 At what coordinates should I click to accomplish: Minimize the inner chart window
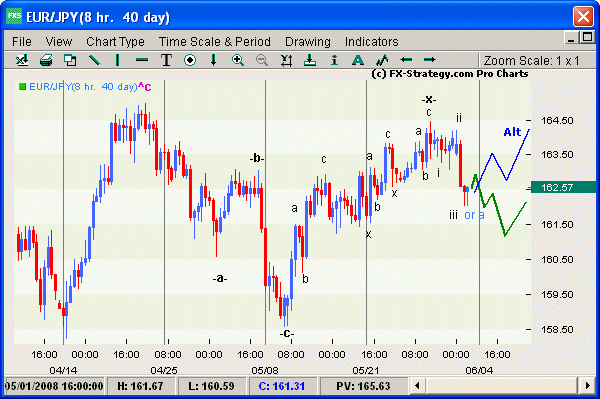point(571,38)
